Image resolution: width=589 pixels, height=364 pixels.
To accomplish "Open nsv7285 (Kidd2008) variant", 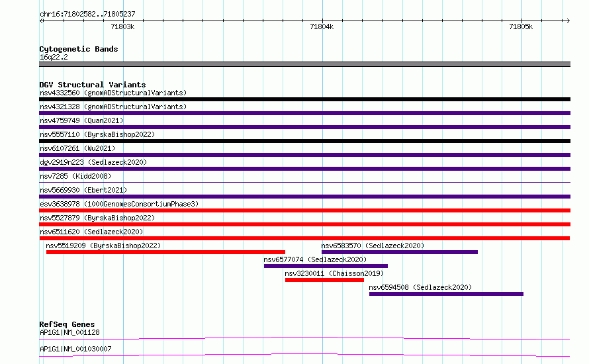I will [x=75, y=176].
